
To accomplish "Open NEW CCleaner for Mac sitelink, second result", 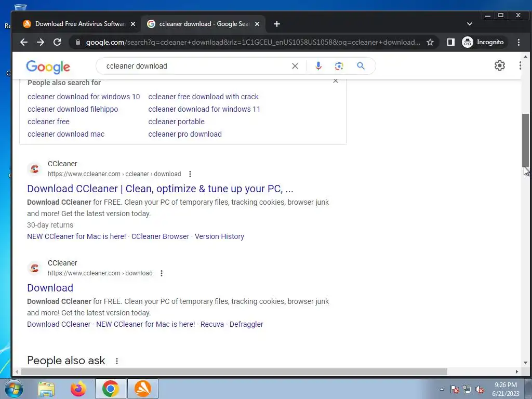I will click(145, 324).
